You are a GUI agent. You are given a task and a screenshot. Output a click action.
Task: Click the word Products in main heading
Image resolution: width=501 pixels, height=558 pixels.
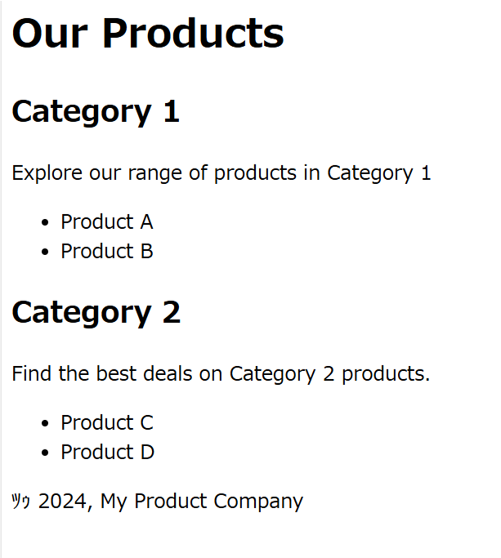[193, 33]
